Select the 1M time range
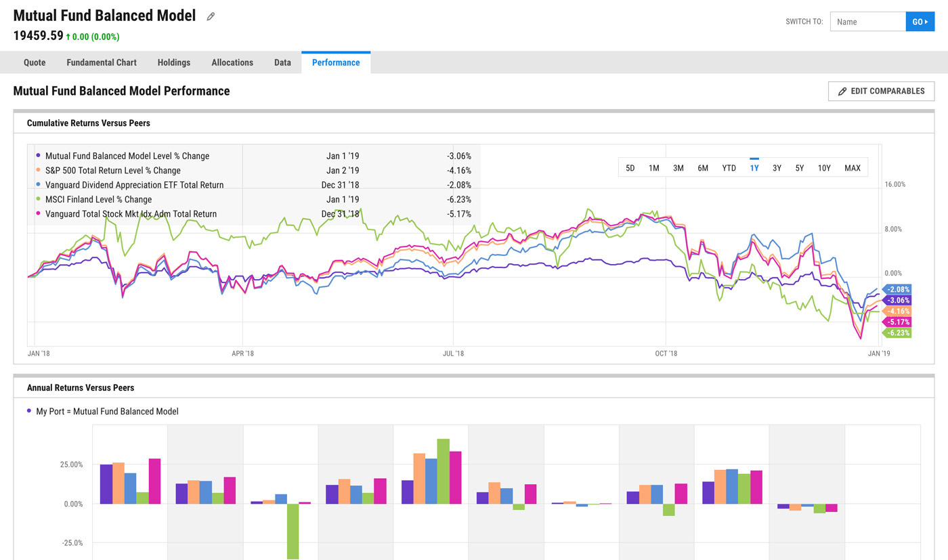 tap(653, 167)
